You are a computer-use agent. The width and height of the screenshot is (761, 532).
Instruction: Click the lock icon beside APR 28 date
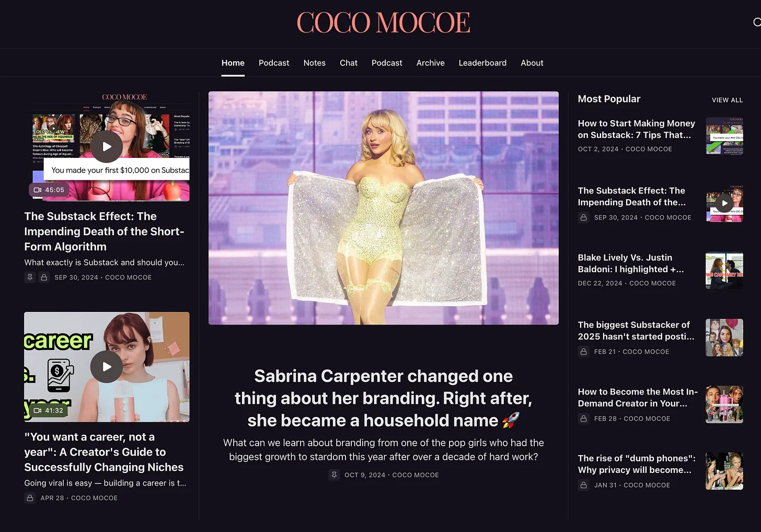(30, 498)
